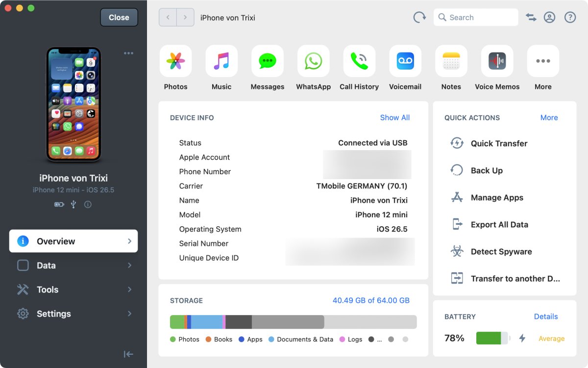The width and height of the screenshot is (588, 368).
Task: Open the Notes app icon
Action: pos(451,61)
